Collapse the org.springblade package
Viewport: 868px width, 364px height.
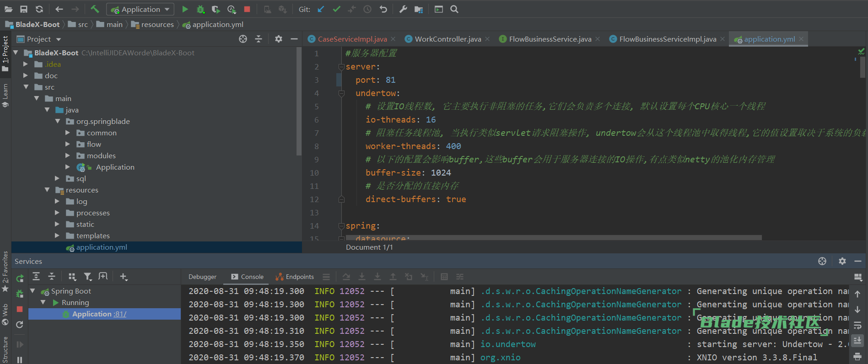[58, 121]
